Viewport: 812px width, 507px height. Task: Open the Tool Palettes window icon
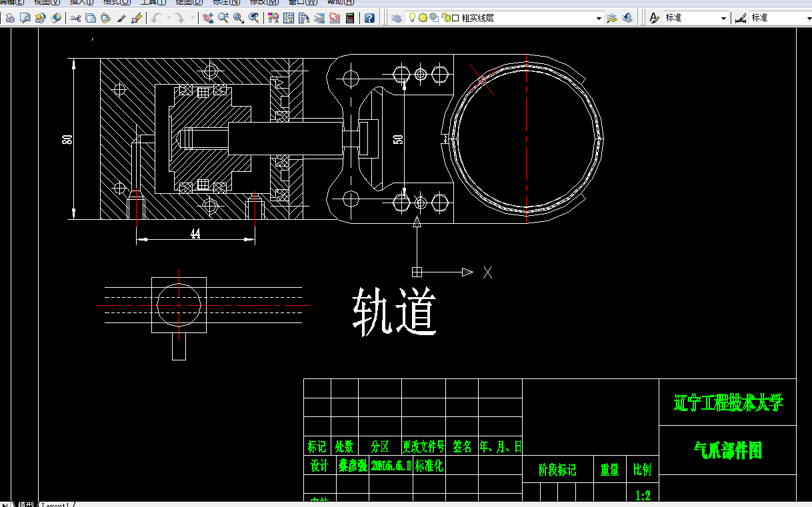pos(304,18)
